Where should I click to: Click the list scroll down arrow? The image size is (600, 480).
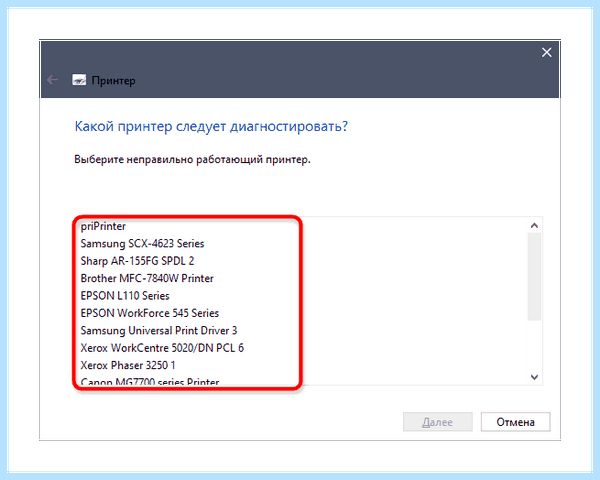pos(534,377)
